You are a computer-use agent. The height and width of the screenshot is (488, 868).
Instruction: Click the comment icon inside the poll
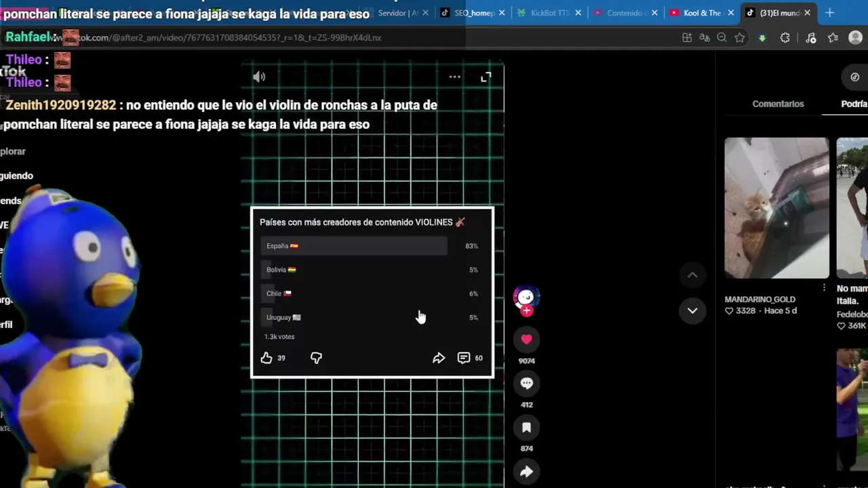tap(464, 358)
